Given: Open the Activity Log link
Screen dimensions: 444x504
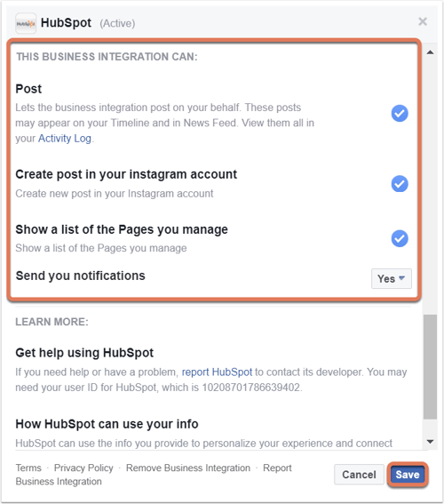Looking at the screenshot, I should click(x=65, y=139).
